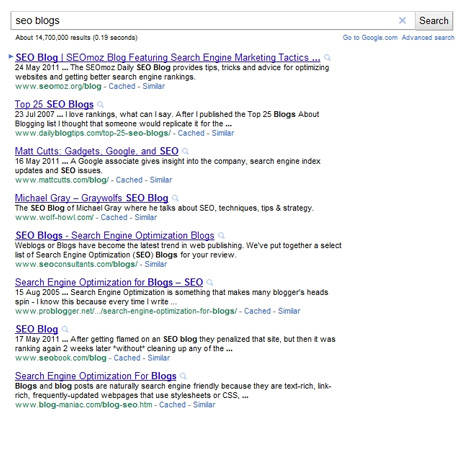467x463 pixels.
Task: Click the www.mattcutts.com/blog/ URL text
Action: [x=62, y=180]
